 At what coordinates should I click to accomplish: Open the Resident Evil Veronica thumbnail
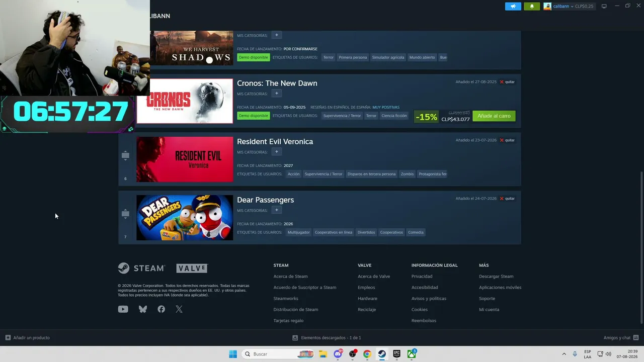point(185,159)
